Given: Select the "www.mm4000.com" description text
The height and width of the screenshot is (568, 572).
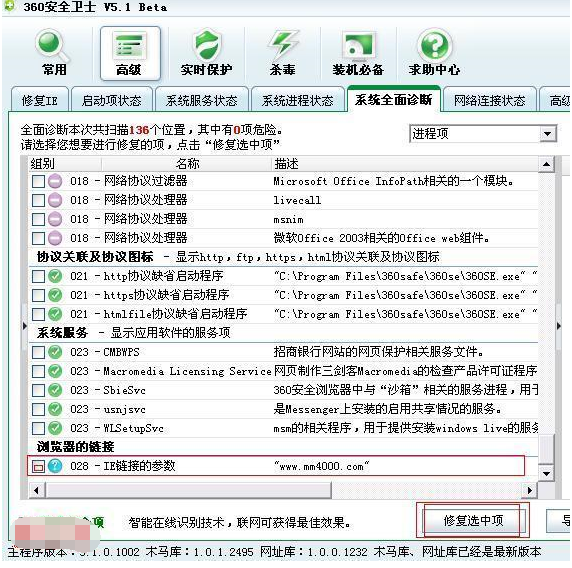Looking at the screenshot, I should [x=322, y=466].
